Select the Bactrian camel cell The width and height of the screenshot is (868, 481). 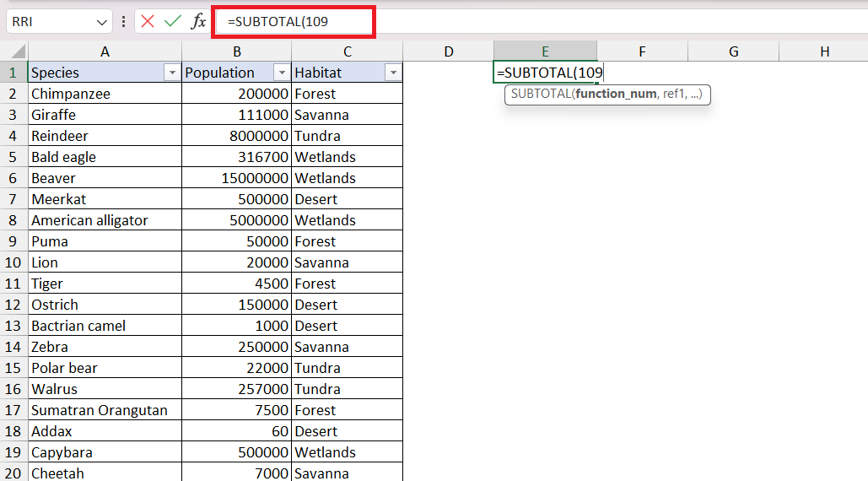pyautogui.click(x=105, y=326)
